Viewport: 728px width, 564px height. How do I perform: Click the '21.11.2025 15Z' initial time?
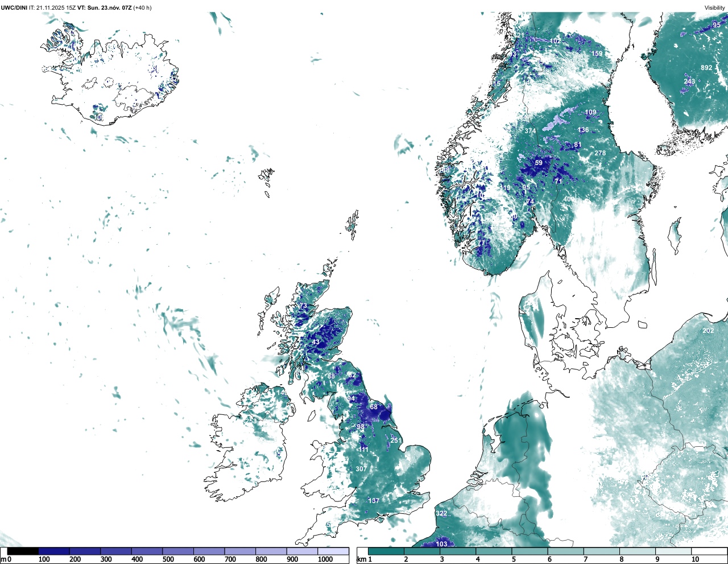tap(56, 7)
